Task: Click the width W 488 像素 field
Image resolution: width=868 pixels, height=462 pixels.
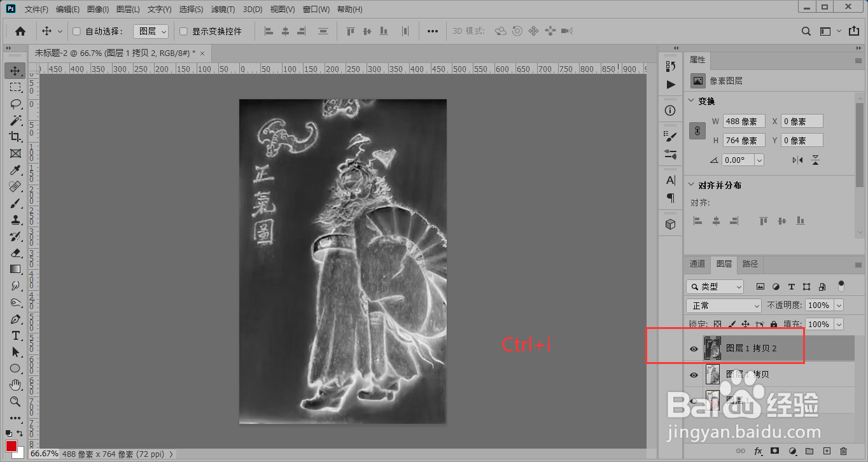Action: [x=744, y=122]
